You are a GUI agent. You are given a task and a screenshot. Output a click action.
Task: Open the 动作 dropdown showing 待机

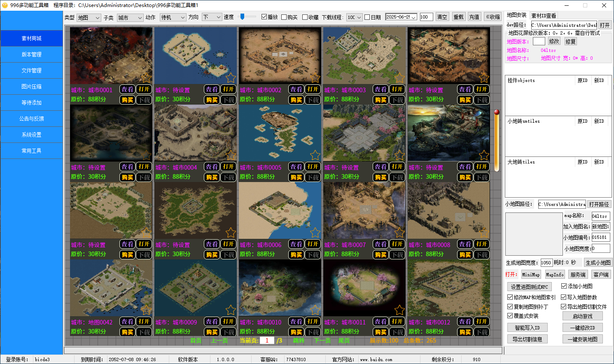[x=173, y=17]
